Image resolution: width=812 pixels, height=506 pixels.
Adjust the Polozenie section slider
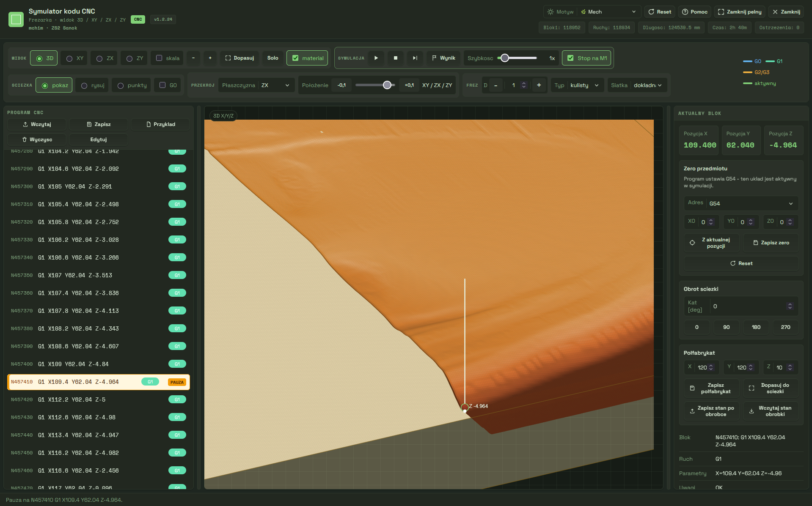point(375,85)
